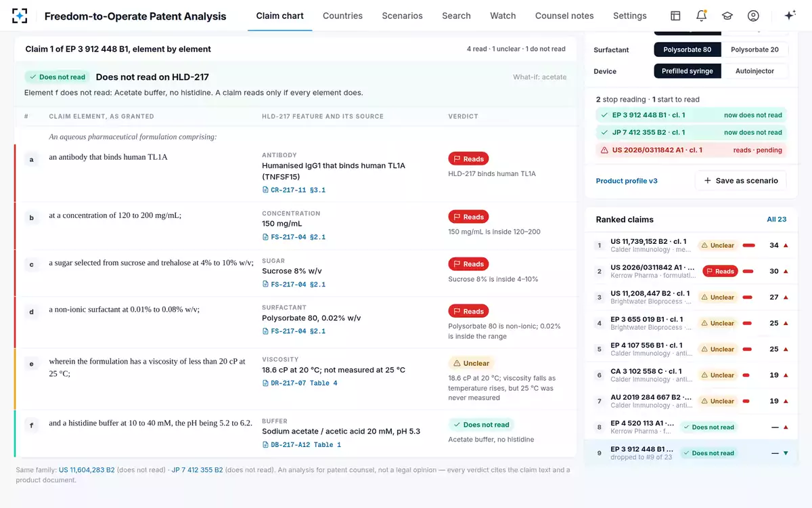Click the up-trend arrow for US 11,208,447 B2
This screenshot has height=508, width=812.
(786, 297)
